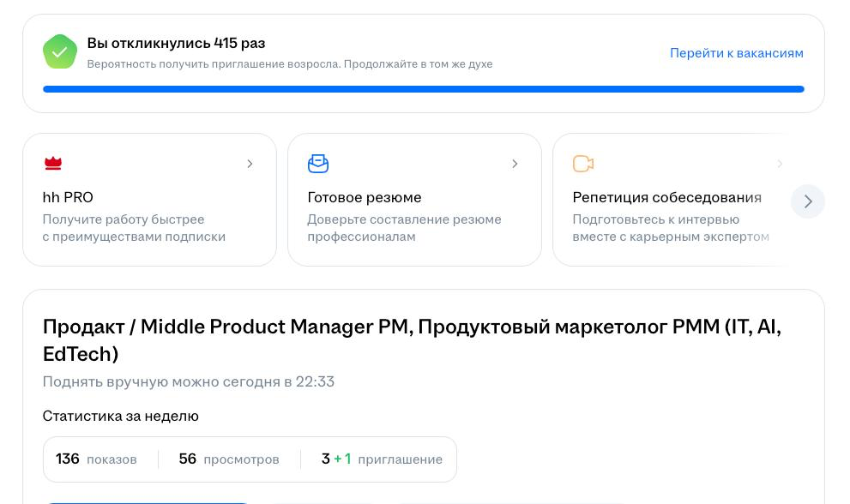Click 'Доверьте составление резюме профессионалам' text
The height and width of the screenshot is (504, 850).
[404, 228]
